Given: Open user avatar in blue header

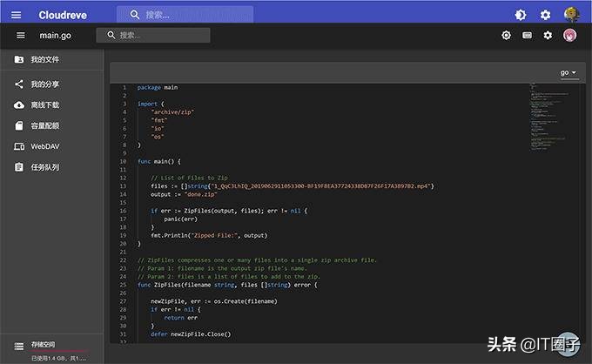Looking at the screenshot, I should click(571, 14).
